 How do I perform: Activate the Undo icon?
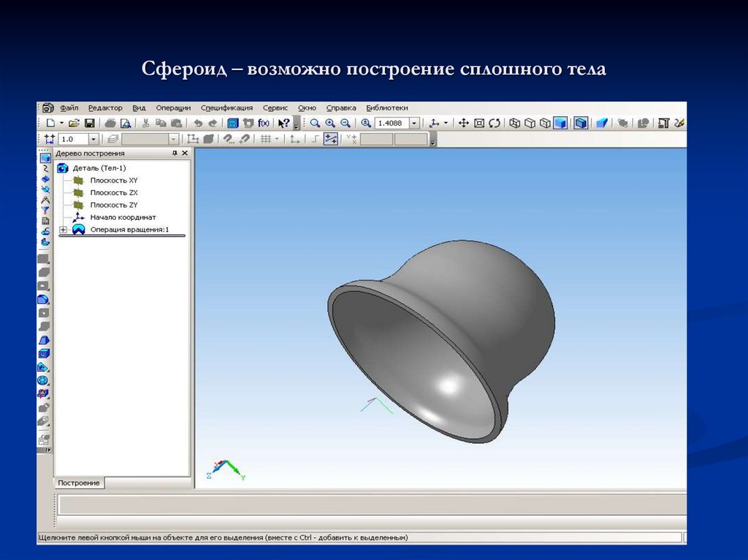click(199, 121)
